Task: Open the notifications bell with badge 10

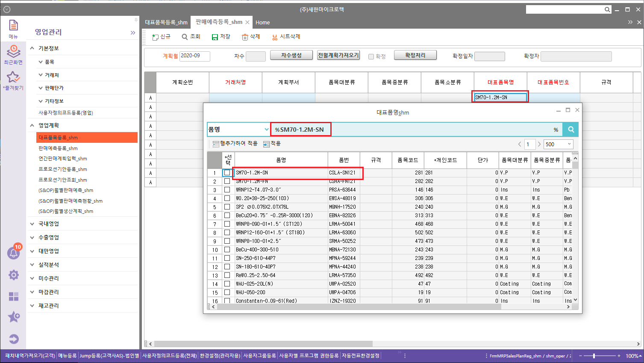Action: click(x=14, y=252)
